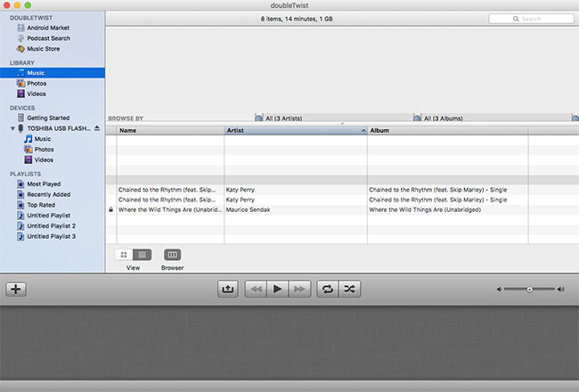Select TOSHIBA USB FLASH device
This screenshot has width=579, height=392.
click(x=59, y=128)
